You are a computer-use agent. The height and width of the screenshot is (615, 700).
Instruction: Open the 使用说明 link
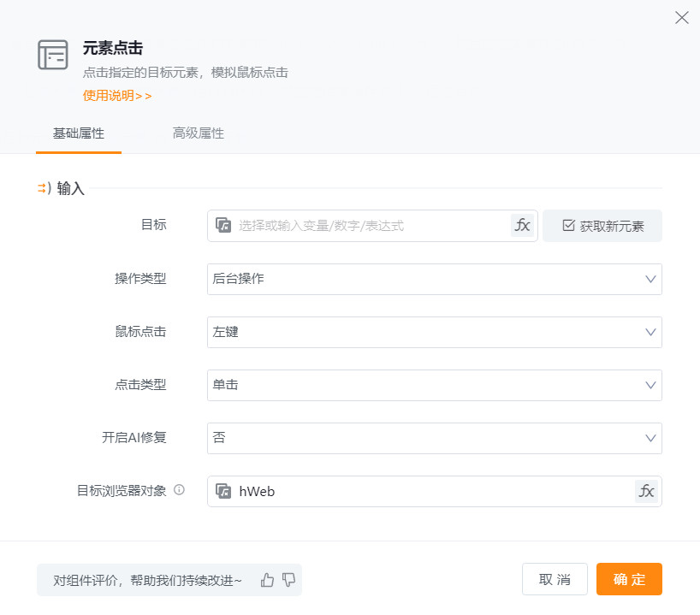pos(117,96)
